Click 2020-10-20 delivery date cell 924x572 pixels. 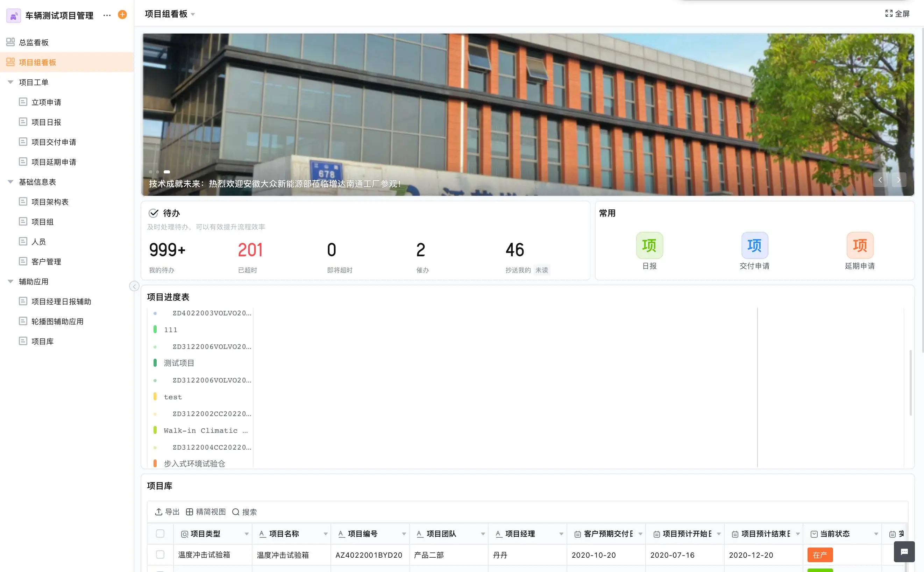606,555
